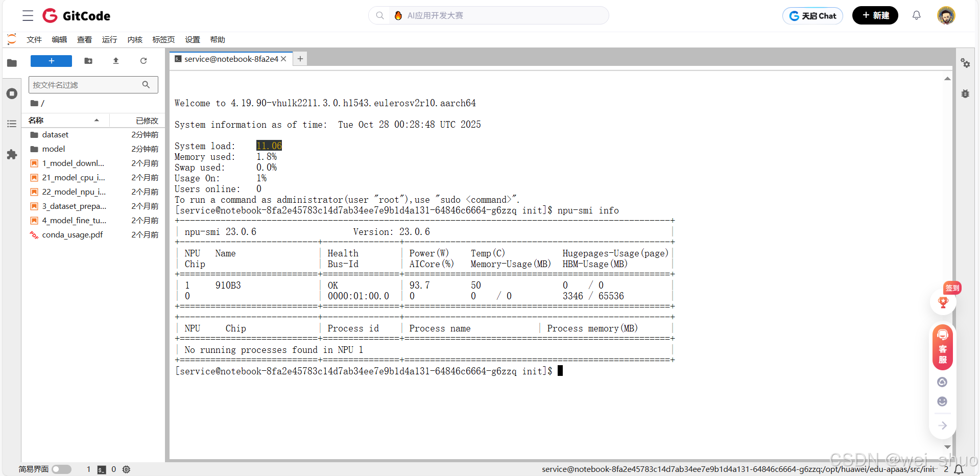Open the GitCode hamburger menu
The image size is (980, 476).
pyautogui.click(x=28, y=16)
